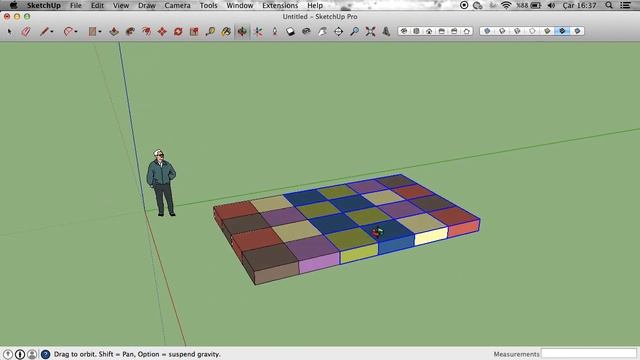Open the Tools menu
This screenshot has height=360, width=640.
coord(209,5)
